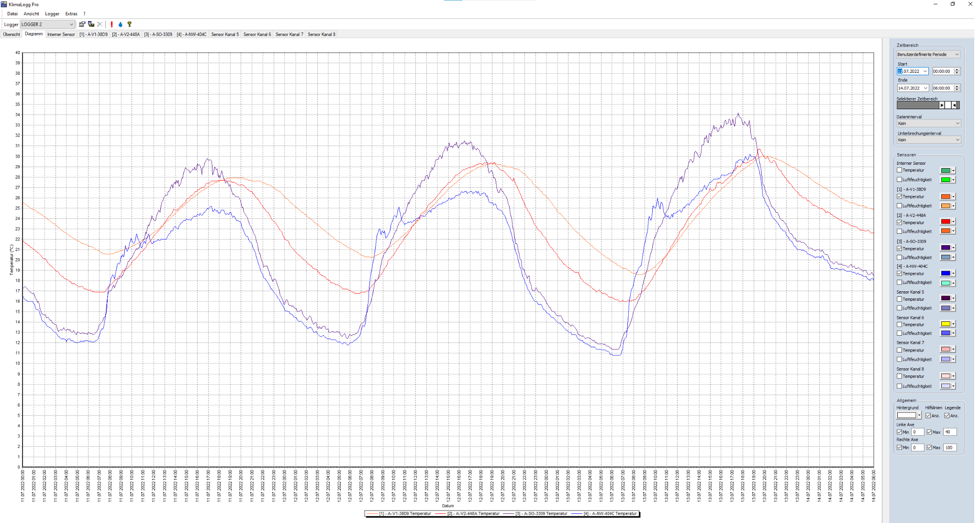Click the Linke Axe Max input field
Viewport: 980px width, 523px height.
click(x=949, y=432)
